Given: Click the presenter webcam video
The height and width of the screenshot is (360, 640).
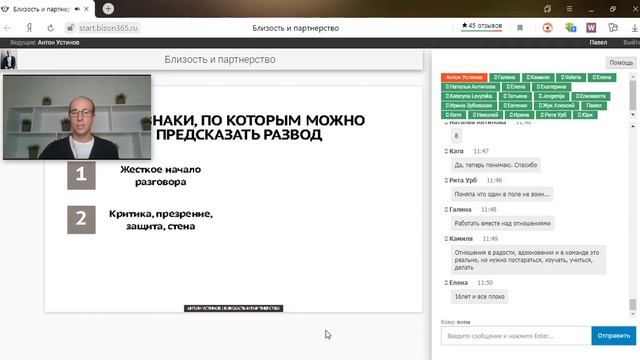Looking at the screenshot, I should point(77,117).
